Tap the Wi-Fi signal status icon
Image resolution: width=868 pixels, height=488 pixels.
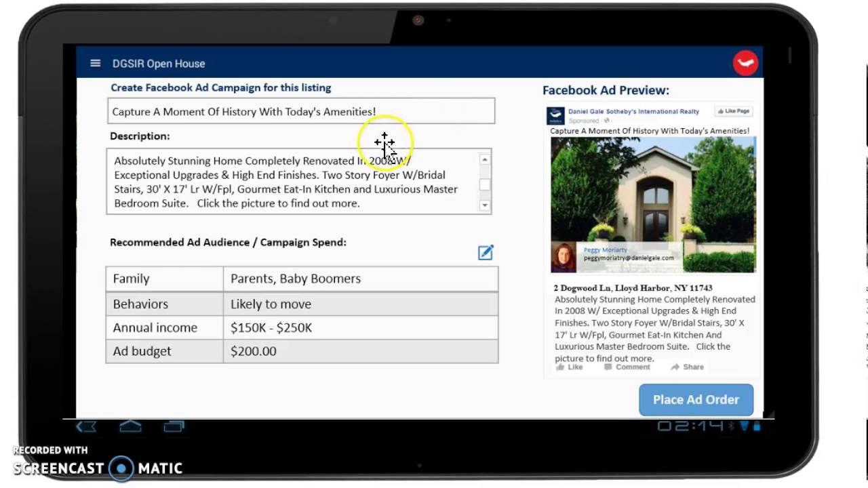pos(745,426)
